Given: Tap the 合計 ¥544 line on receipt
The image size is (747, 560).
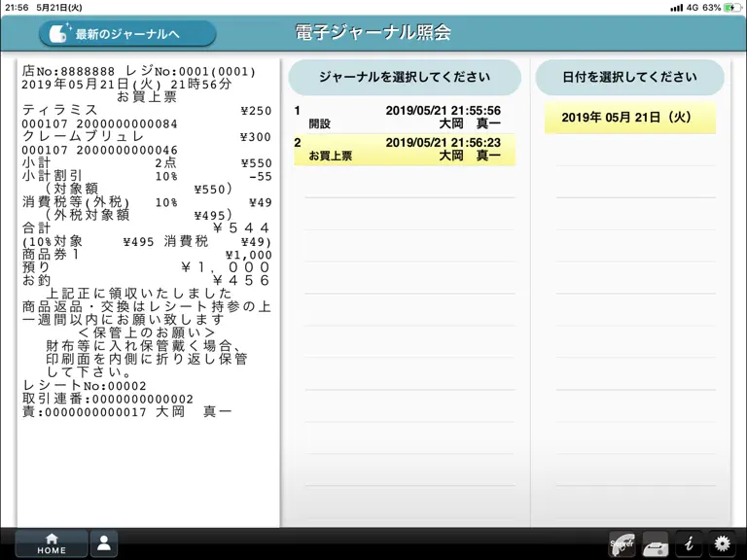Looking at the screenshot, I should [x=147, y=228].
